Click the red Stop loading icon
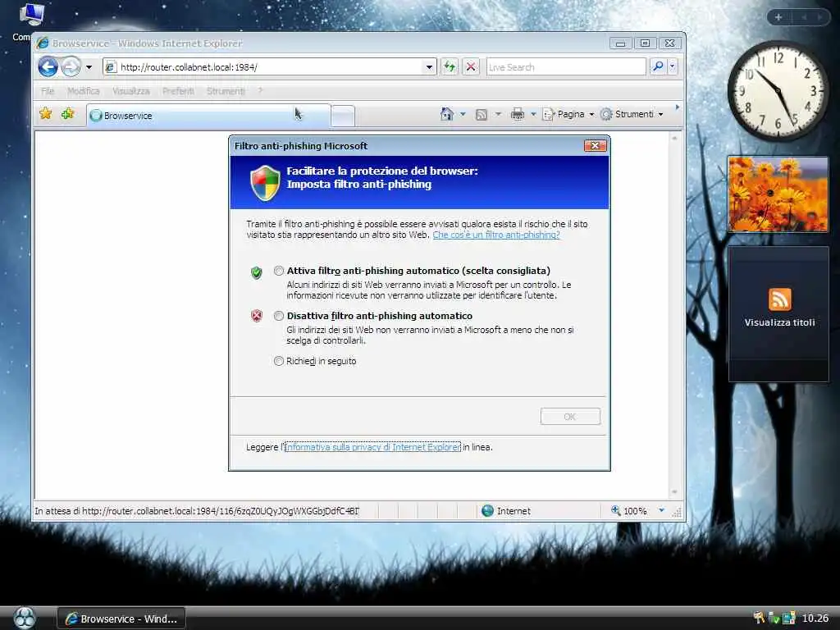Image resolution: width=840 pixels, height=630 pixels. click(x=471, y=67)
